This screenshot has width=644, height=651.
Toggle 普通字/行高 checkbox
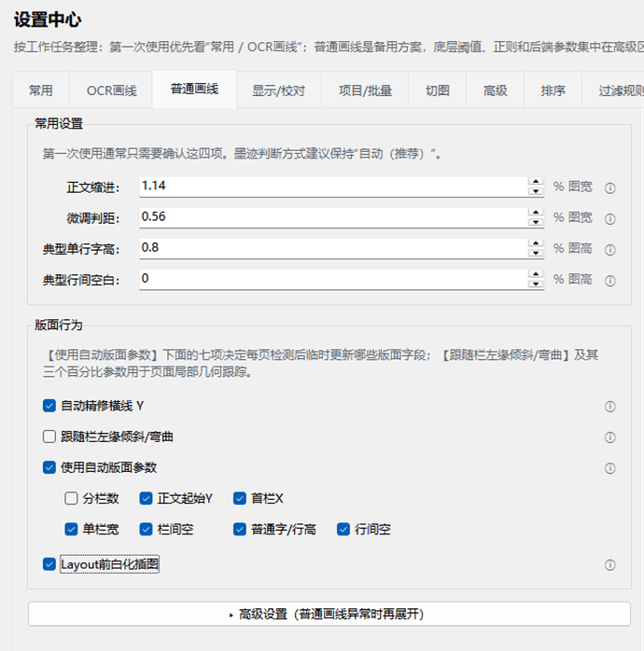pos(240,530)
